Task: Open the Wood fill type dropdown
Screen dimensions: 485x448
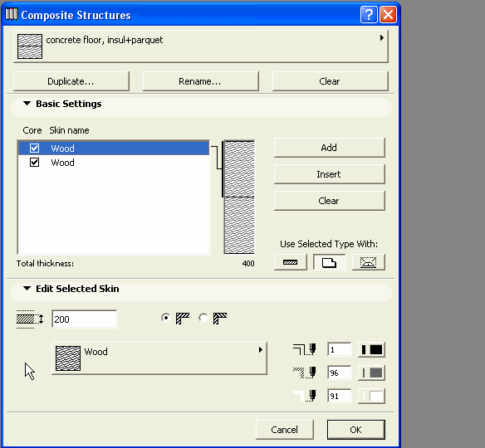Action: (x=159, y=358)
